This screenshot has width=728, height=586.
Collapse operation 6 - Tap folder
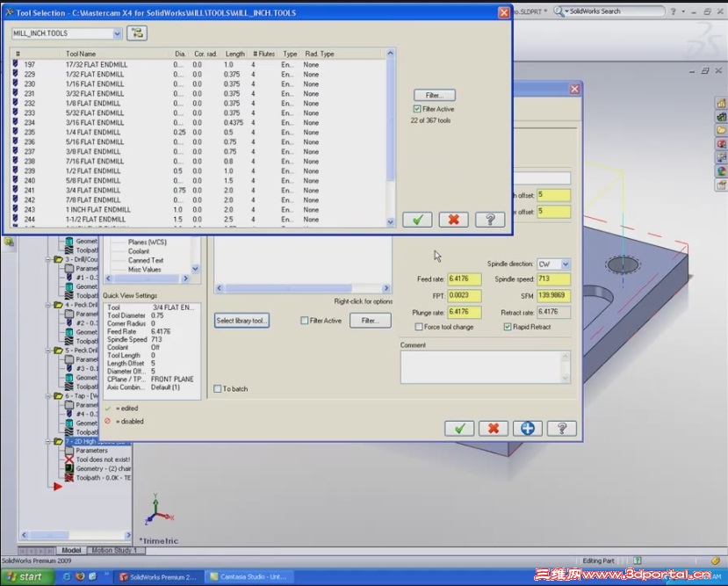click(48, 396)
